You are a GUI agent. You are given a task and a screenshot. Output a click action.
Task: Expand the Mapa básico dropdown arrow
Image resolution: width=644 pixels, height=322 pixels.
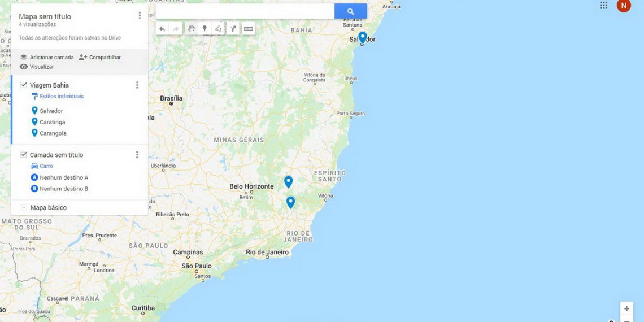[24, 208]
